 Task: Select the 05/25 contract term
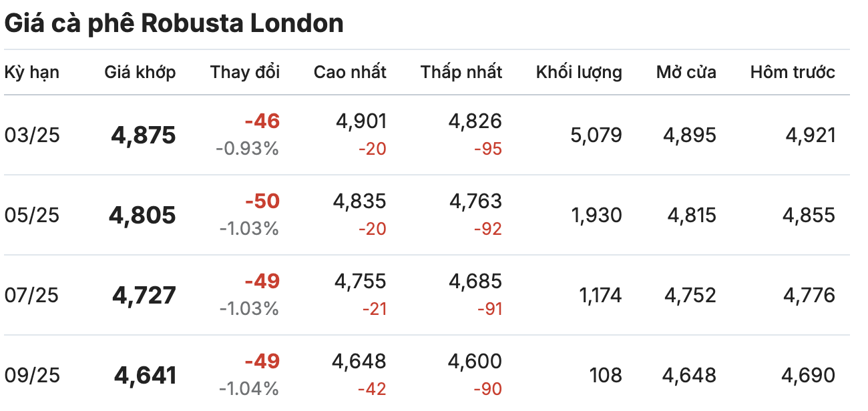coord(32,215)
